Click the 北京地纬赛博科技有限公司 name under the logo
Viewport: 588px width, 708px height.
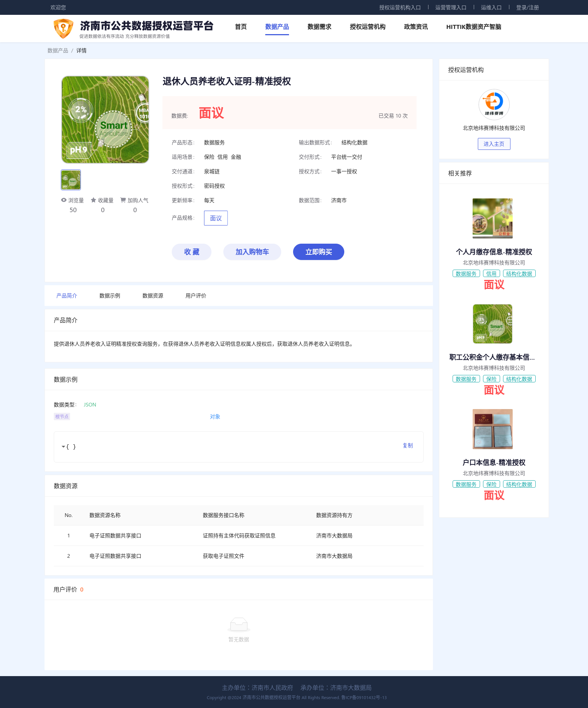coord(494,128)
